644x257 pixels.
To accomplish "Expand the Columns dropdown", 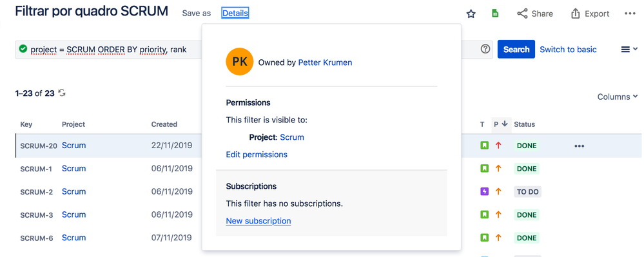I will [618, 97].
